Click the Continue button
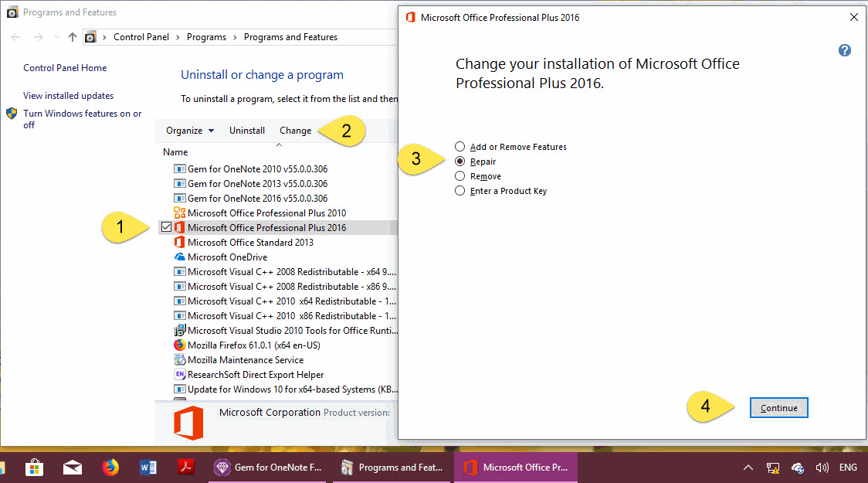 [779, 408]
